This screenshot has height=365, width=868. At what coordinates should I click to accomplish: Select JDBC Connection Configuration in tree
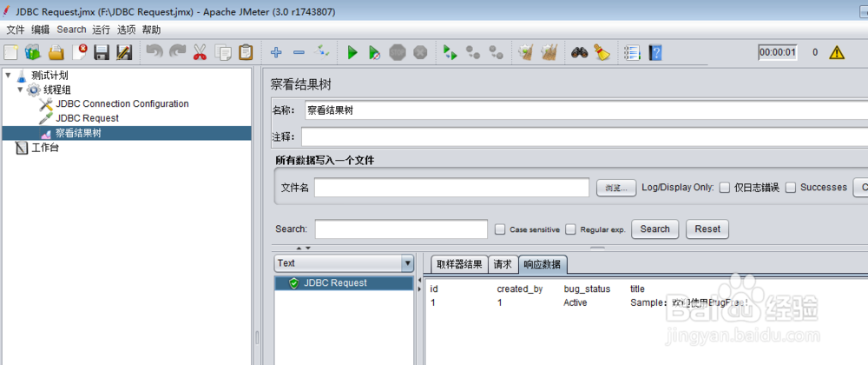tap(122, 103)
